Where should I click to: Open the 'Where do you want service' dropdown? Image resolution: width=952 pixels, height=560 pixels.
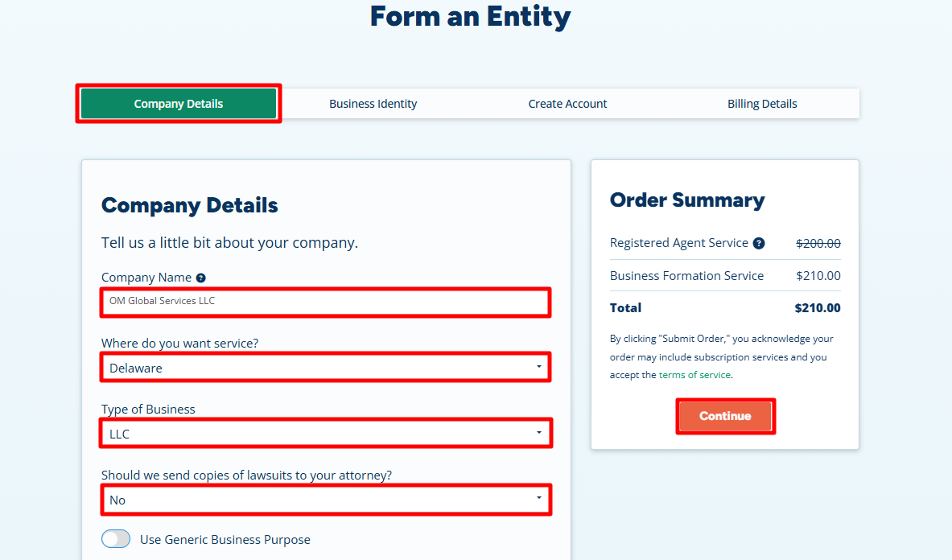(x=326, y=368)
